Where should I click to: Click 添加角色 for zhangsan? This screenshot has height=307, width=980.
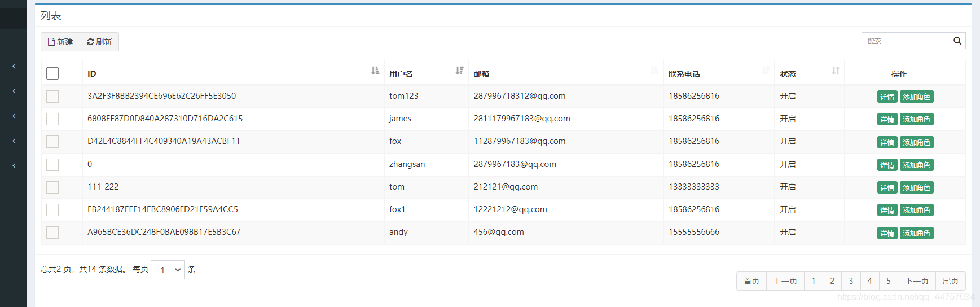(917, 165)
